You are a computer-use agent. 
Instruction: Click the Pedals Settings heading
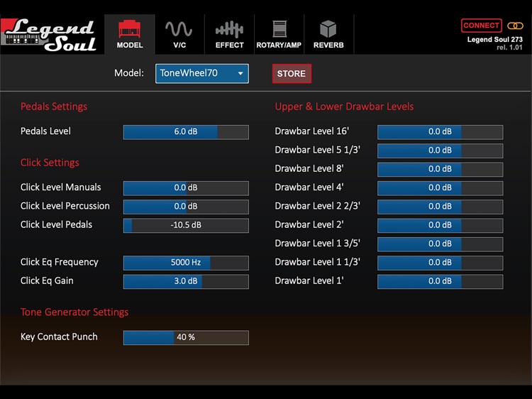54,106
